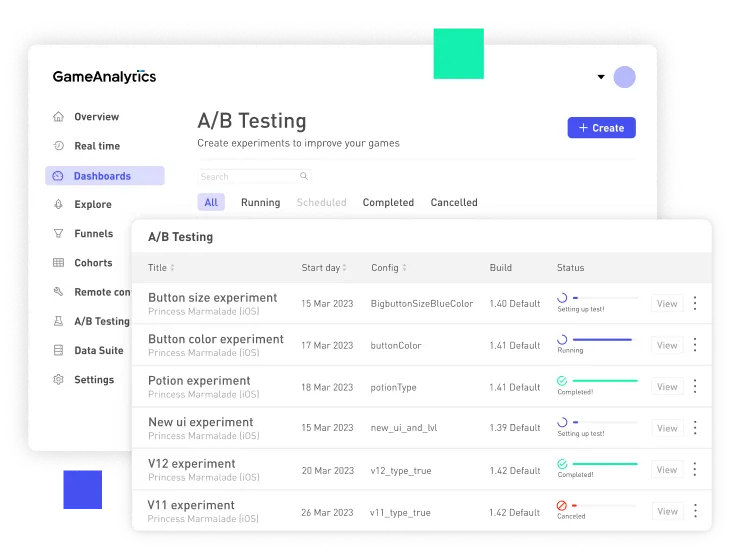The width and height of the screenshot is (739, 560).
Task: Click the search magnifier icon
Action: pyautogui.click(x=304, y=177)
